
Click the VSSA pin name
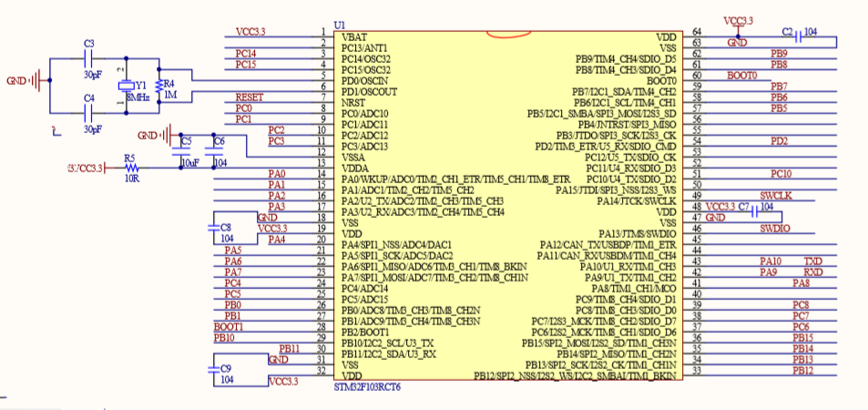[x=353, y=158]
